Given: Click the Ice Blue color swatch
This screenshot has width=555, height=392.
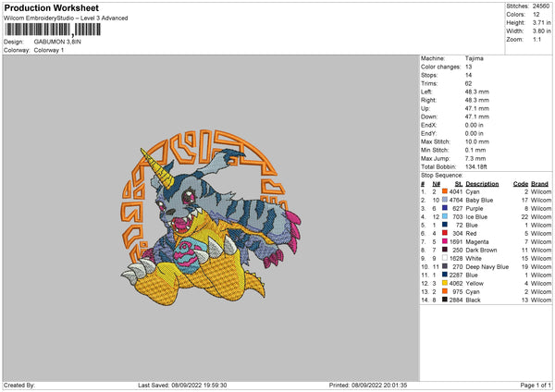Looking at the screenshot, I should [445, 216].
